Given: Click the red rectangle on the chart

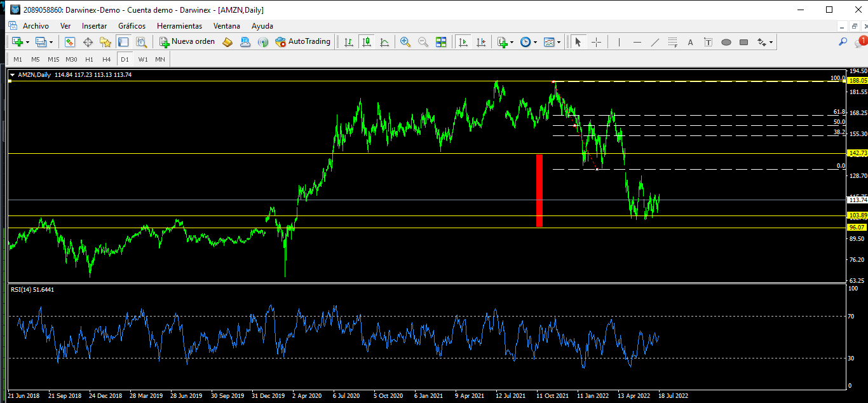Looking at the screenshot, I should (x=539, y=191).
